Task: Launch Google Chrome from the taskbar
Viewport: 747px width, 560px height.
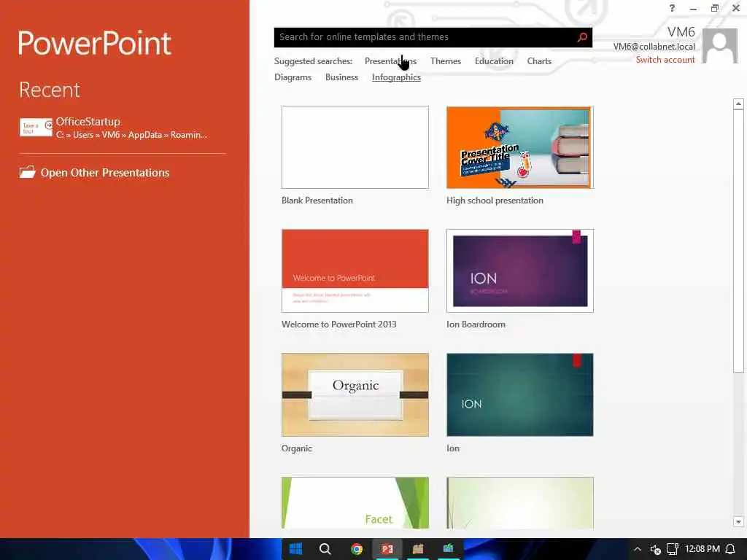Action: click(x=356, y=548)
